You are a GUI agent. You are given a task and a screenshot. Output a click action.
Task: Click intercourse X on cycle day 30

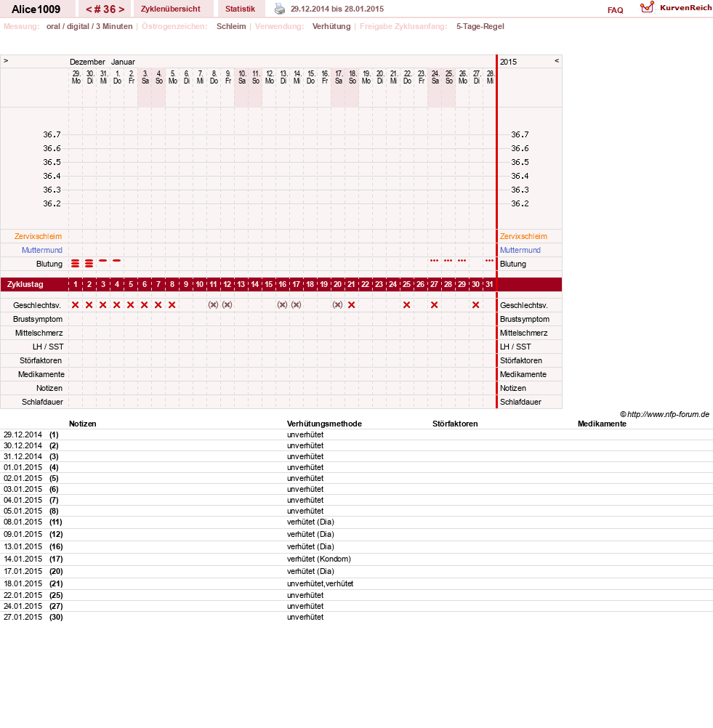click(475, 305)
